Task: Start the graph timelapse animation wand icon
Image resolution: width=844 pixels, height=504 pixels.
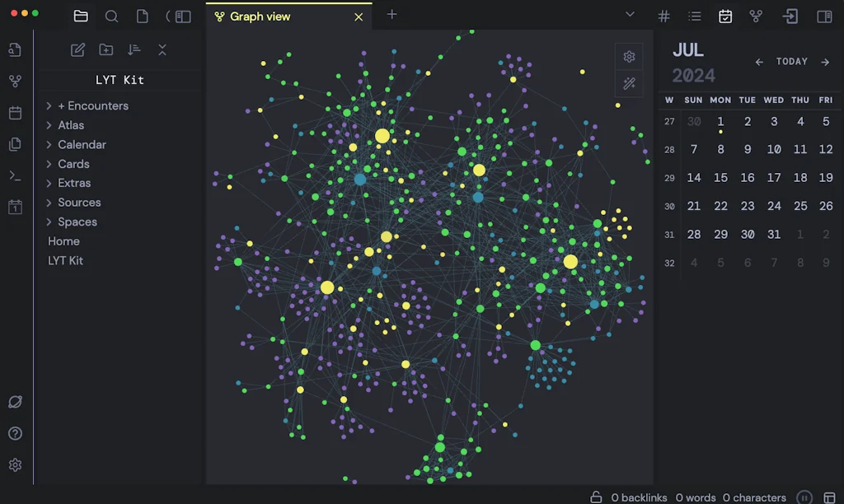Action: tap(629, 83)
